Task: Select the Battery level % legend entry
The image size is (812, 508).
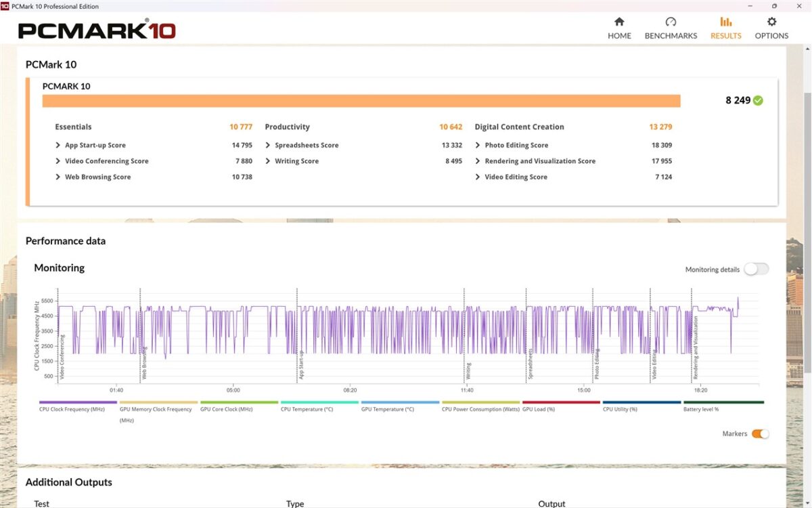Action: coord(701,409)
